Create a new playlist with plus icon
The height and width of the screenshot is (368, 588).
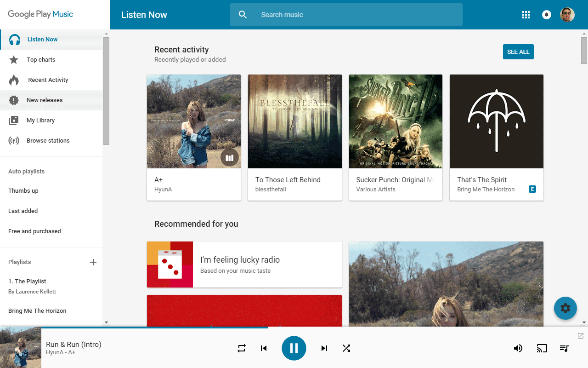93,262
